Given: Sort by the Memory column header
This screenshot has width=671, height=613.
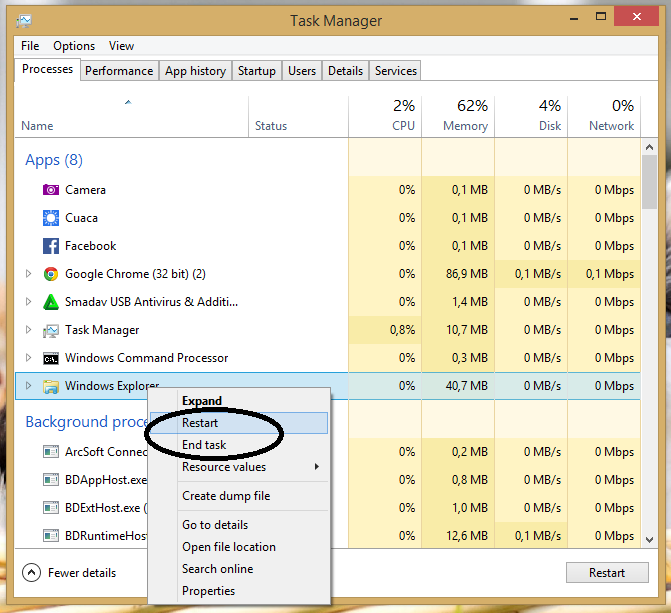Looking at the screenshot, I should pyautogui.click(x=458, y=116).
